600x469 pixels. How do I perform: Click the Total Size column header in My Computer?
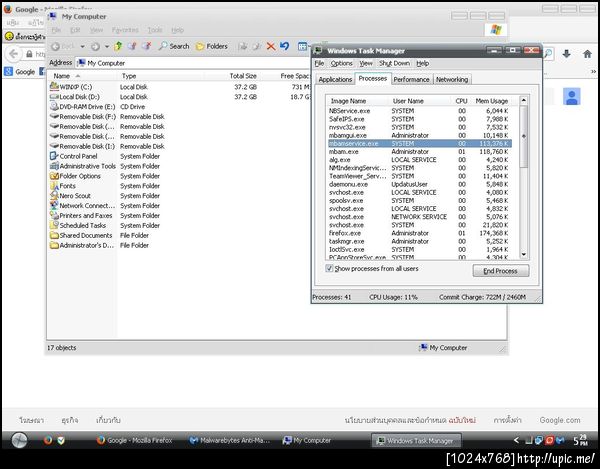pyautogui.click(x=231, y=76)
